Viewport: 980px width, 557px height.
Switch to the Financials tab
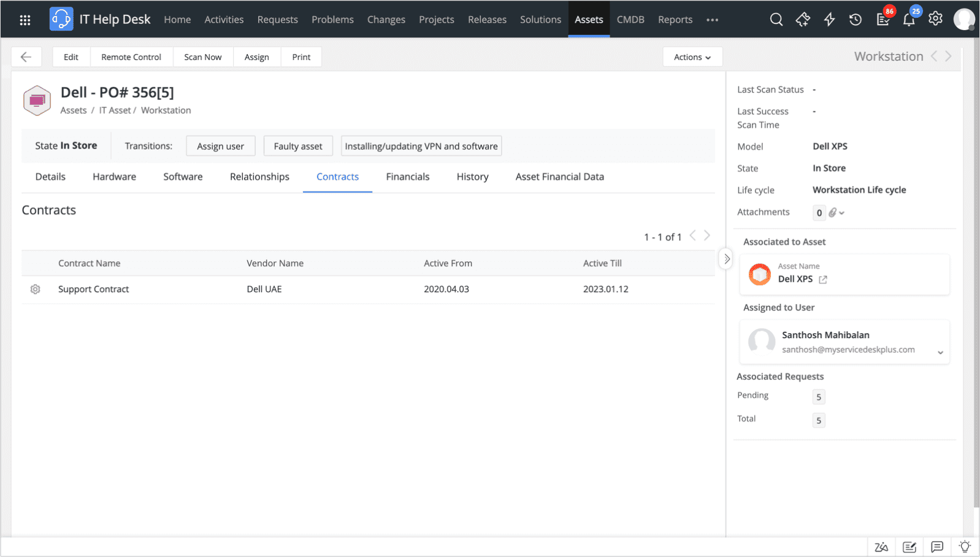click(407, 177)
